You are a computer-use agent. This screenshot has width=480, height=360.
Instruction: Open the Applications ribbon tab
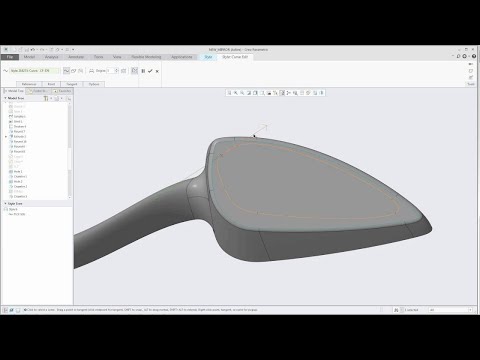click(x=182, y=57)
